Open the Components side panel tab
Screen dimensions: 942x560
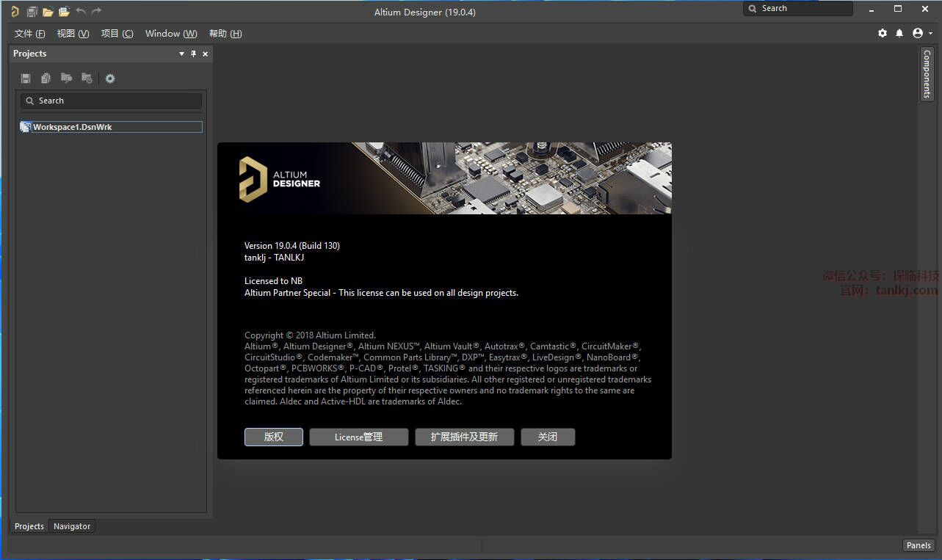coord(927,74)
